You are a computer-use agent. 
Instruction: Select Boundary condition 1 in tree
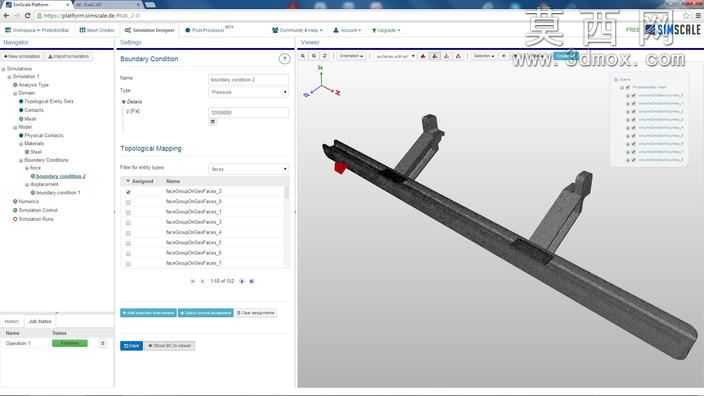point(55,193)
